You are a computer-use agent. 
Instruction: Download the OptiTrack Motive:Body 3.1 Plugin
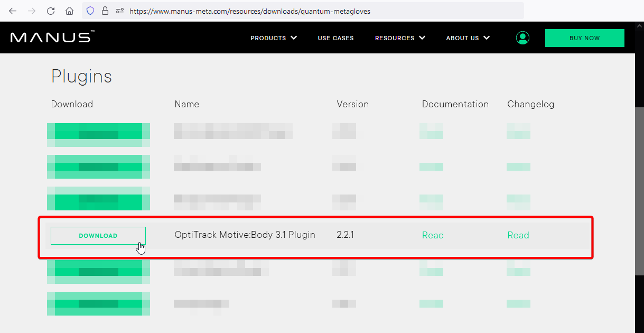98,235
